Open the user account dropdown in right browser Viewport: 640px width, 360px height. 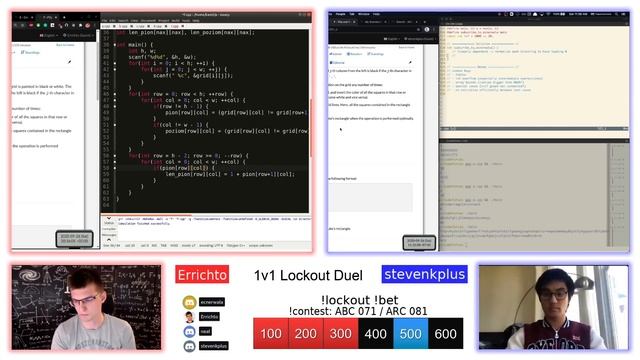[420, 39]
